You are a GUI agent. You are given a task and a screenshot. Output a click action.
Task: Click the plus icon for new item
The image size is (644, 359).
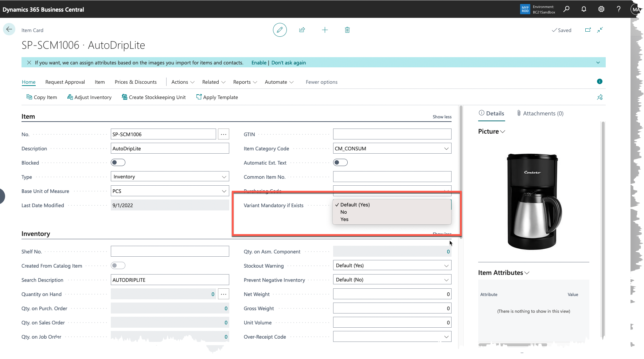pos(325,30)
